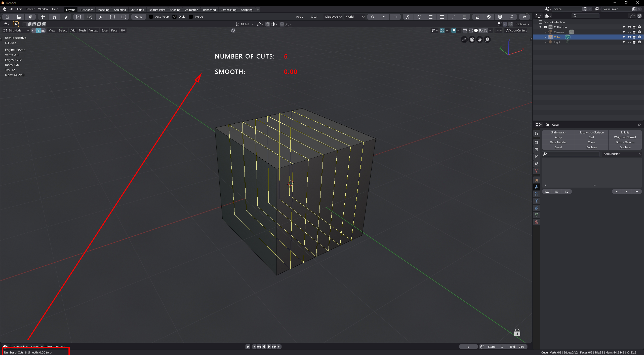Click the play animation button
This screenshot has height=355, width=644.
click(x=269, y=347)
